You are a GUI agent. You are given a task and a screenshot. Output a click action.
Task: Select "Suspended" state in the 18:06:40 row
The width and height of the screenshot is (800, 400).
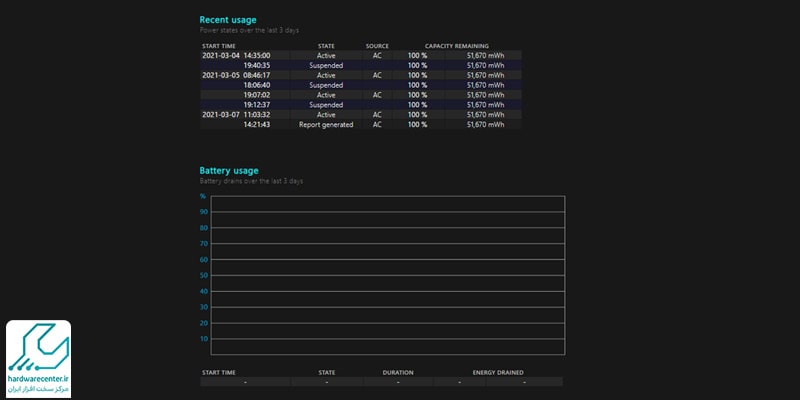pyautogui.click(x=326, y=85)
